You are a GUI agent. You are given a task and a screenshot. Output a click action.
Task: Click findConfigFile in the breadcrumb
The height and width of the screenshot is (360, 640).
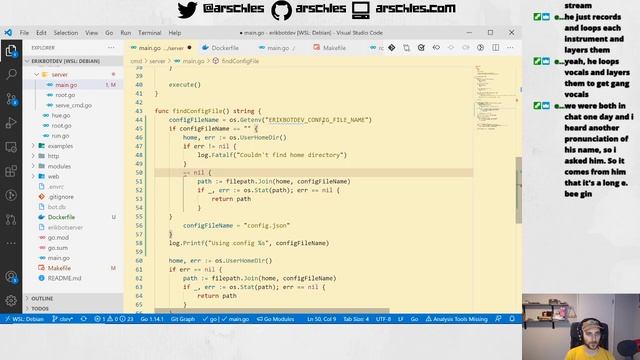(240, 61)
